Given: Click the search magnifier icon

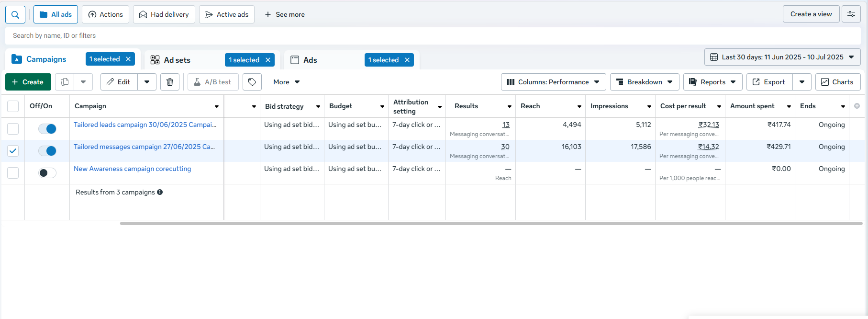Looking at the screenshot, I should (15, 15).
